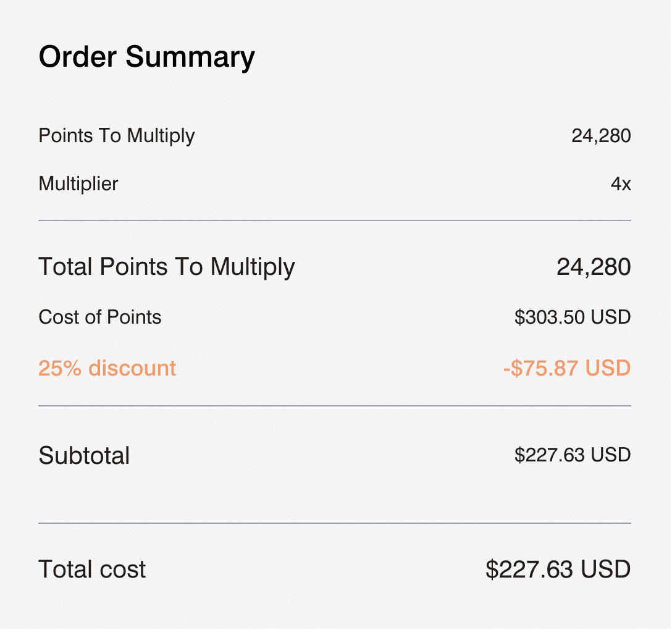Select the Cost of Points label
The image size is (672, 635).
(x=100, y=317)
